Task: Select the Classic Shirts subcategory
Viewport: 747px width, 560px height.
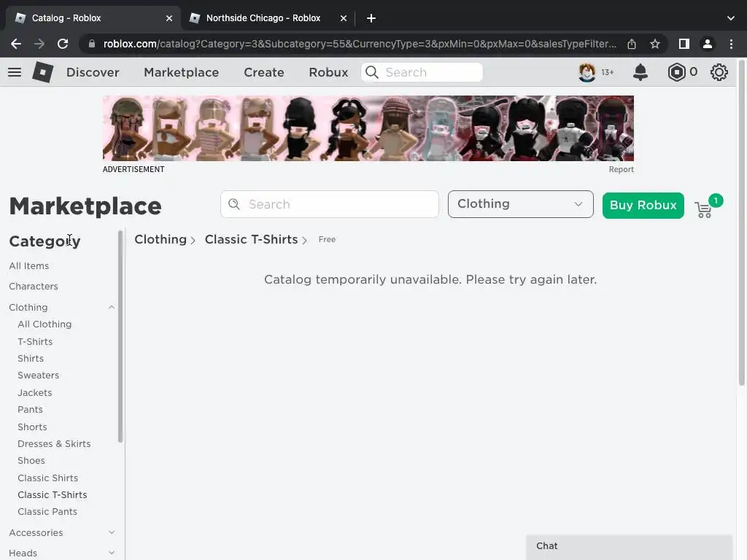Action: click(48, 478)
